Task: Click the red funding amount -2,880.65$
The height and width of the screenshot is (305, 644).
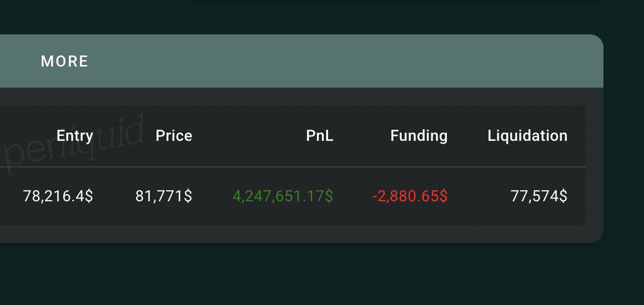Action: [410, 196]
